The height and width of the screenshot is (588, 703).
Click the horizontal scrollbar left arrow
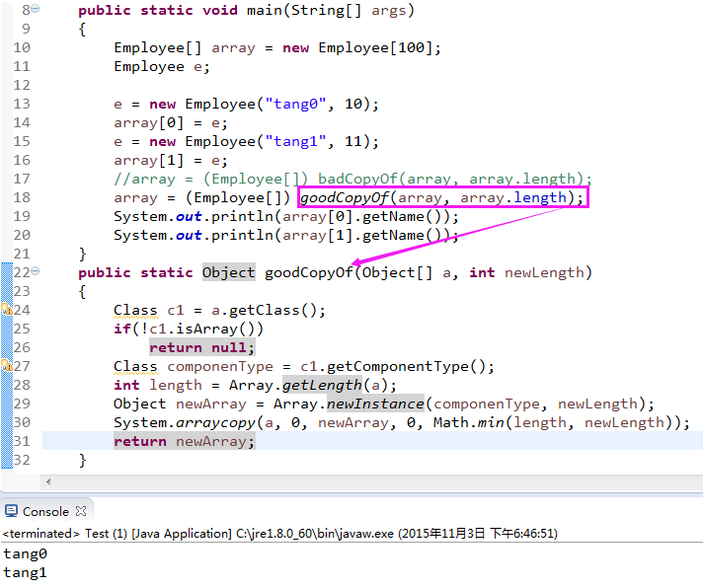point(48,481)
